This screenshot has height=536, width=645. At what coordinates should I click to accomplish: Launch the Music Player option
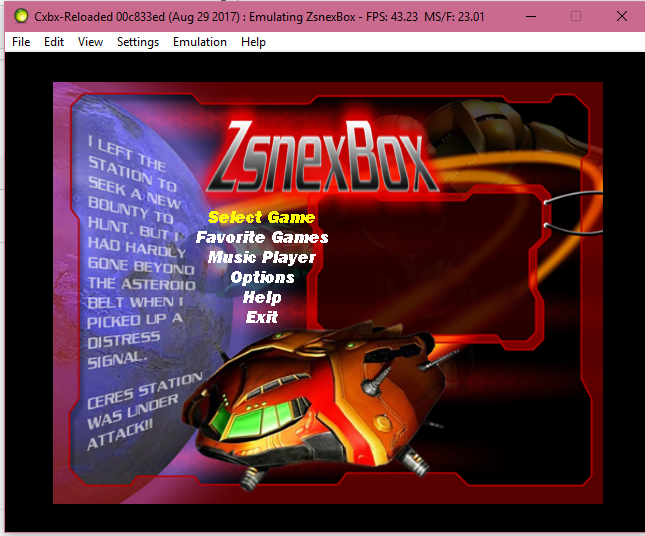pos(262,258)
